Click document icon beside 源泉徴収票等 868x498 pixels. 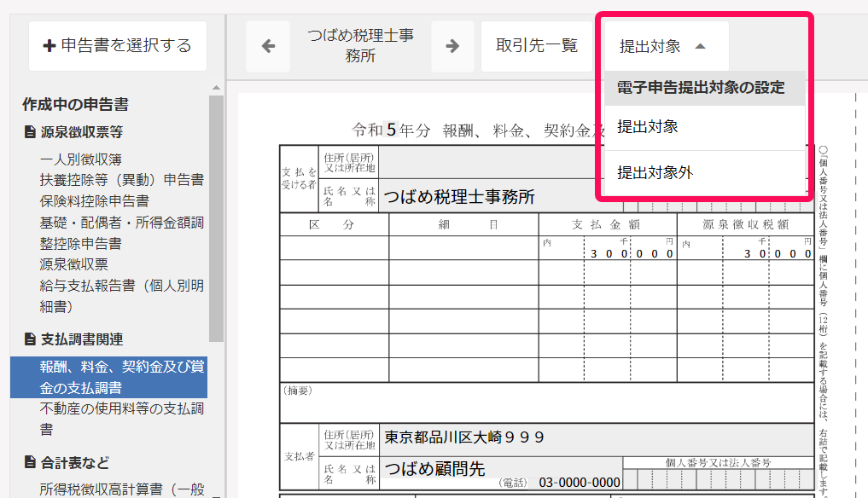pos(31,131)
